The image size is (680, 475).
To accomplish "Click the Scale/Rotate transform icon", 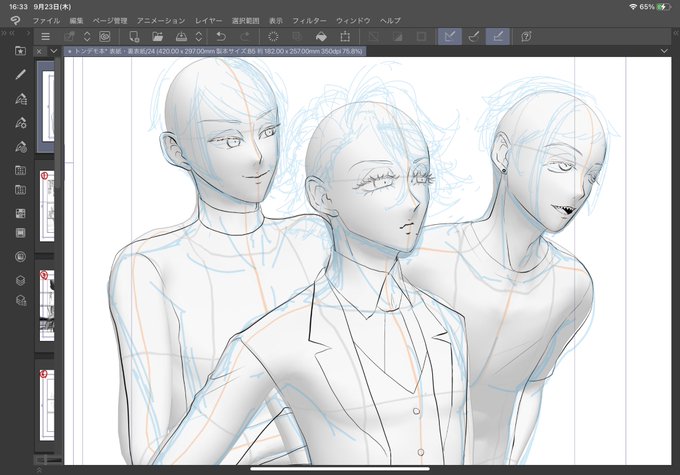I will (x=345, y=37).
